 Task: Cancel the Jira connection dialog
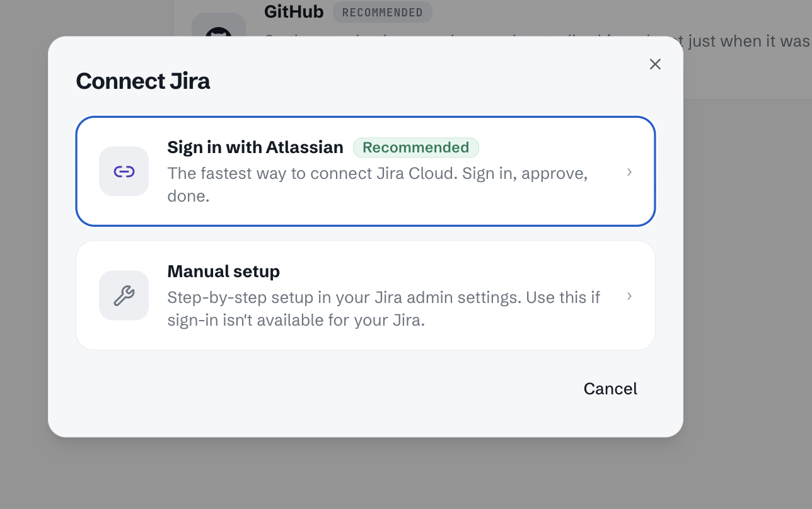610,389
